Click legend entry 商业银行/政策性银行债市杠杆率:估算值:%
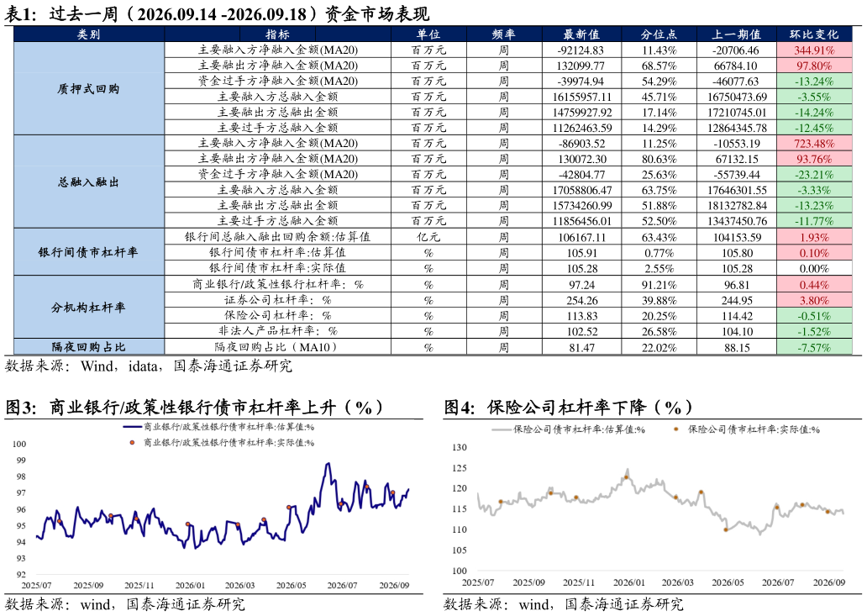This screenshot has height=616, width=867. 219,427
